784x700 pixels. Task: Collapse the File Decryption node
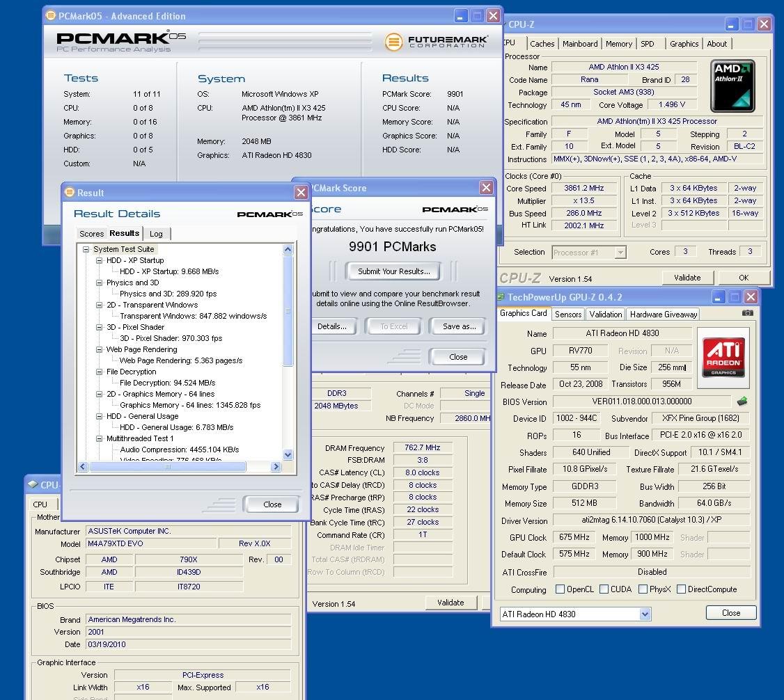pos(99,372)
